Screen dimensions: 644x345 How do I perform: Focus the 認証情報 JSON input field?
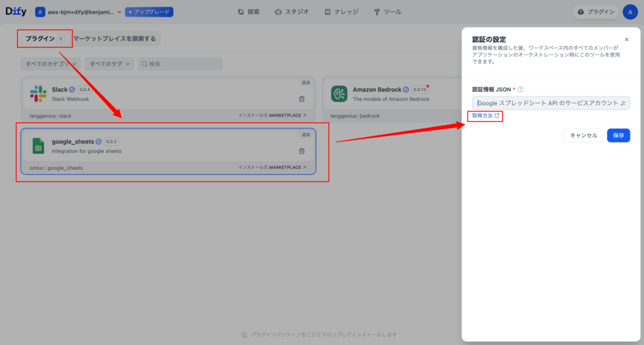(x=551, y=103)
